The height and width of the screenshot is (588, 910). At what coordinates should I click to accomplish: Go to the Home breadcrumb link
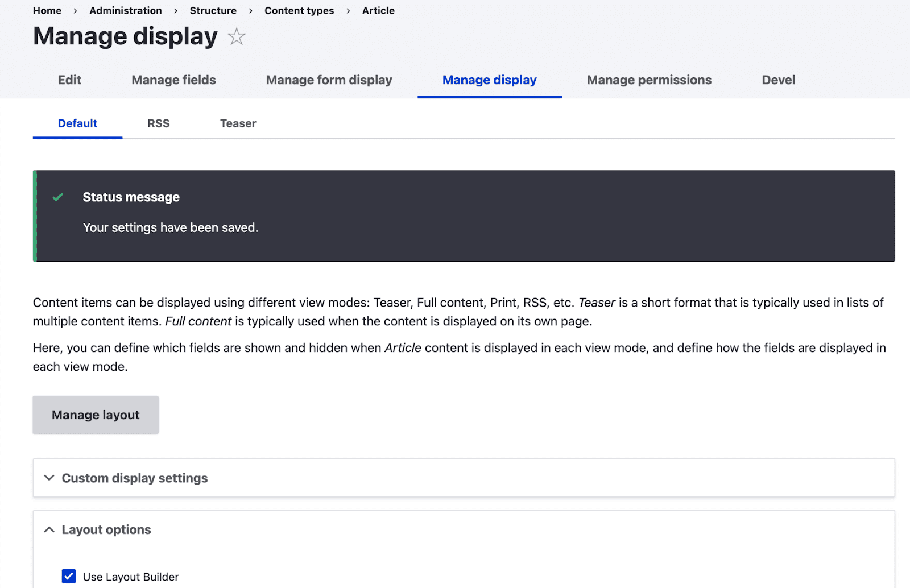47,11
